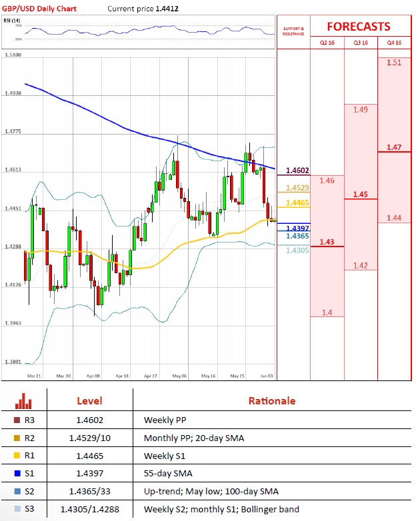This screenshot has width=420, height=521.
Task: Click the R3 row label
Action: pos(29,420)
